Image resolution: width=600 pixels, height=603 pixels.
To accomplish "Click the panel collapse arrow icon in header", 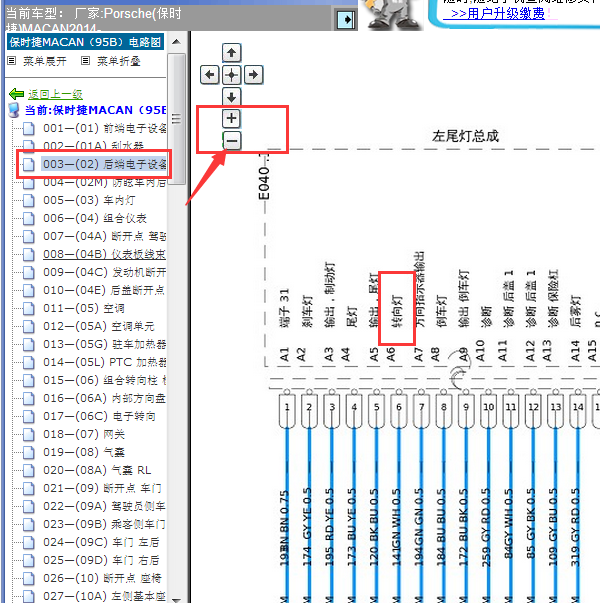I will tap(346, 19).
